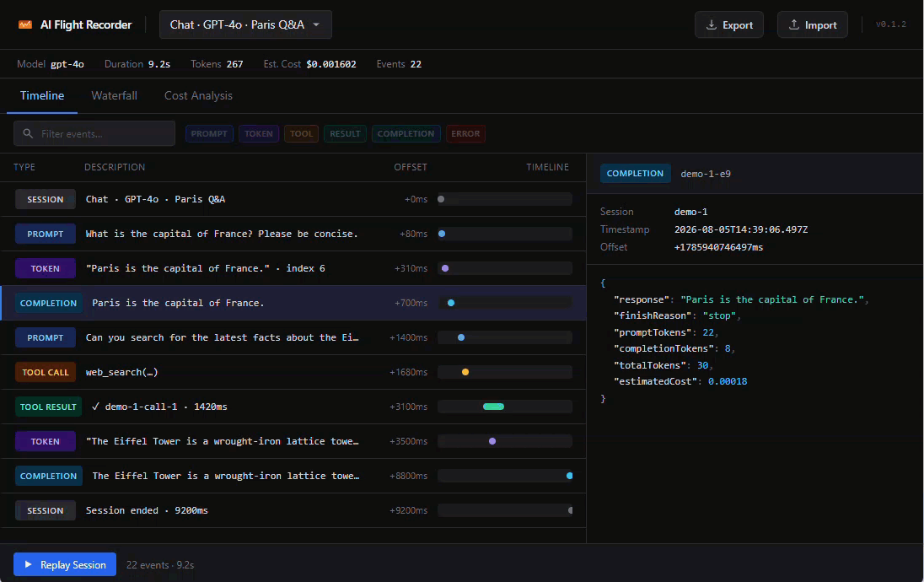Screen dimensions: 924x582
Task: Click the AI Flight Recorder logo icon
Action: coord(25,24)
